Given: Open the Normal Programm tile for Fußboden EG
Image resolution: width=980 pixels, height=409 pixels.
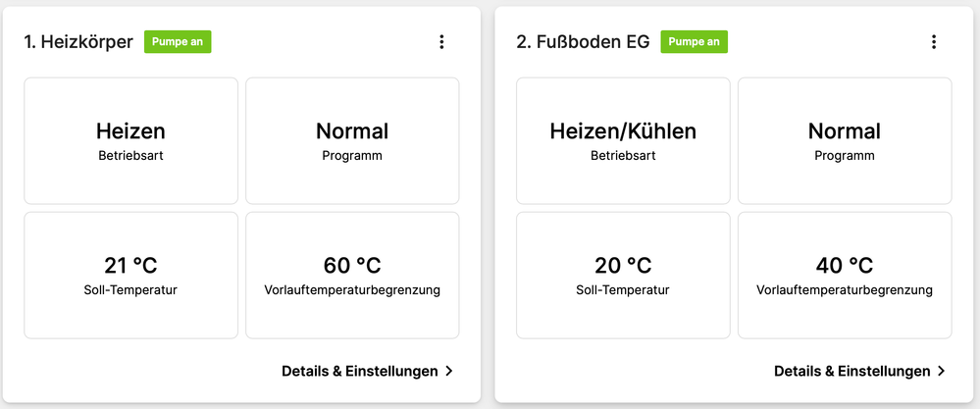Looking at the screenshot, I should pyautogui.click(x=845, y=140).
